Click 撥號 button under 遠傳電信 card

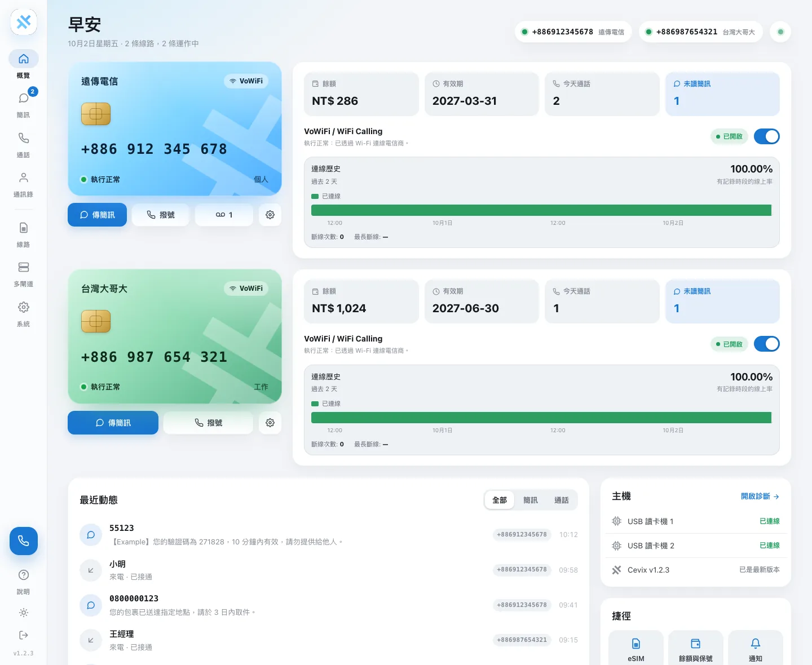(x=161, y=215)
